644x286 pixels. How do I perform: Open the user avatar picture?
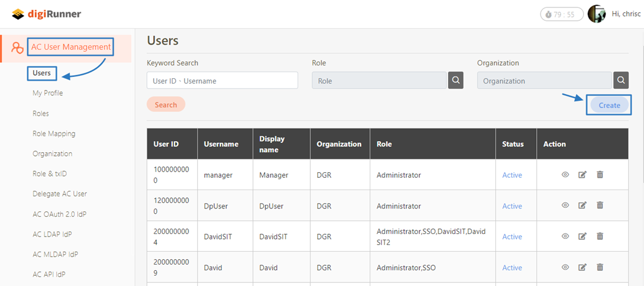pos(596,14)
